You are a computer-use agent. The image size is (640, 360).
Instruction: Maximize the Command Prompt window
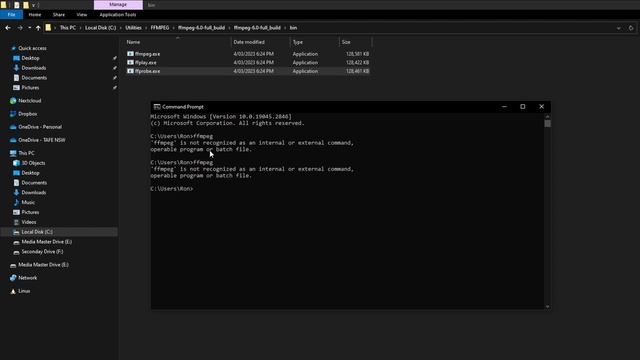click(x=522, y=107)
